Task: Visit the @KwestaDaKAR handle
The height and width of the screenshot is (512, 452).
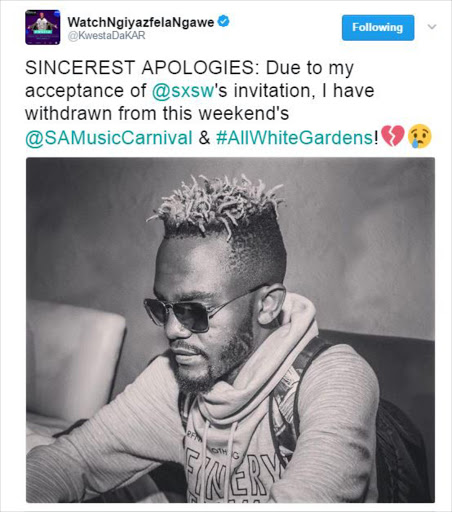Action: (107, 36)
